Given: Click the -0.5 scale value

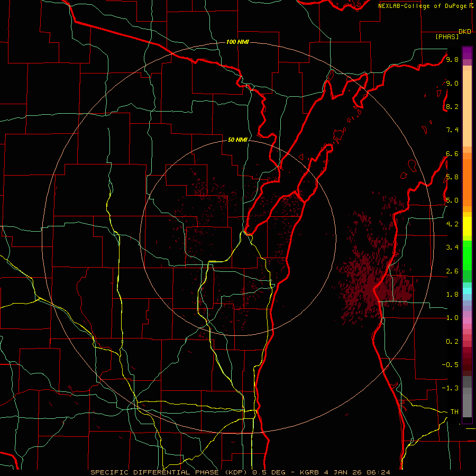Looking at the screenshot, I should [450, 365].
